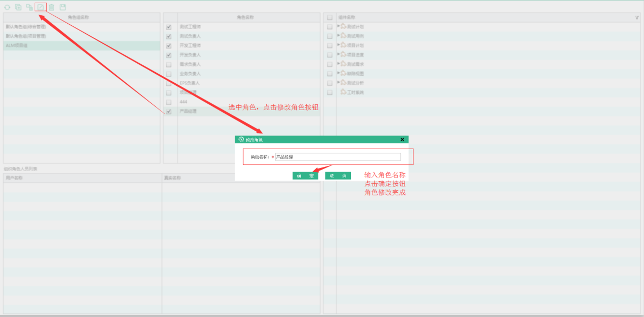
Task: Click the save disk icon
Action: (63, 7)
